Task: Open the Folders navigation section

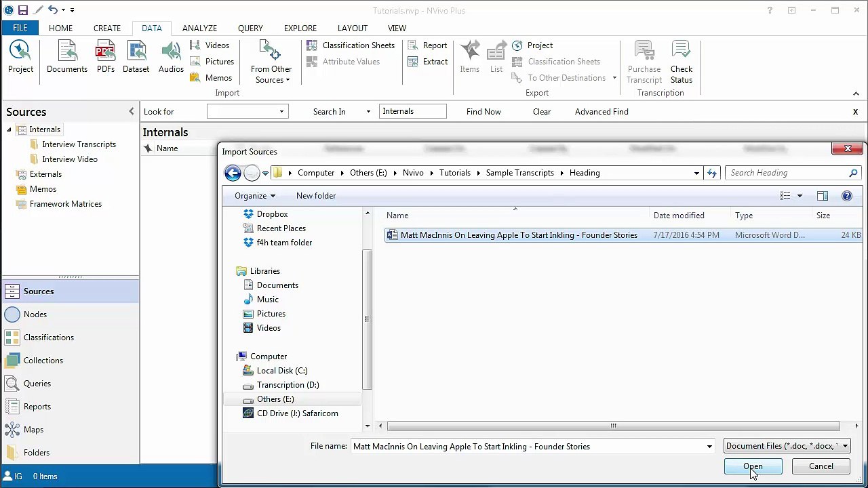Action: pyautogui.click(x=70, y=453)
